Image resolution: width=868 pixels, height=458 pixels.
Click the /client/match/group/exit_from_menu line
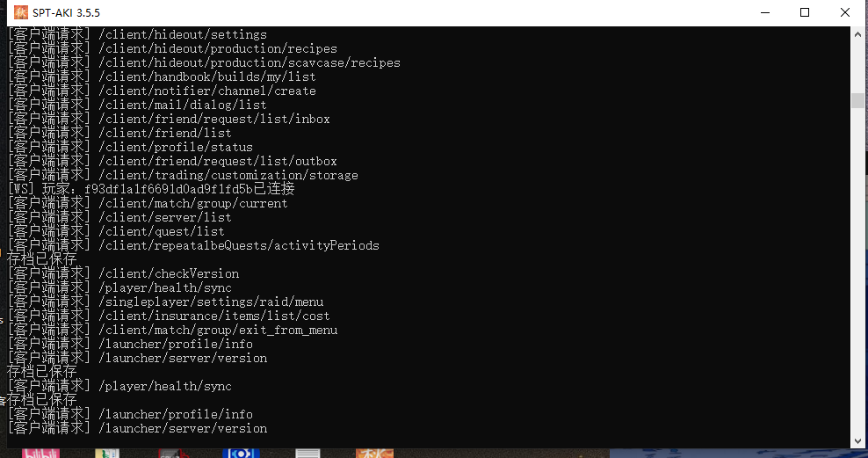coord(218,330)
